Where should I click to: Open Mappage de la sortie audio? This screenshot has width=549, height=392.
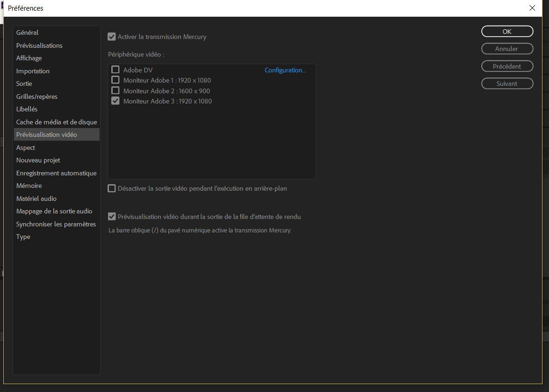point(57,211)
